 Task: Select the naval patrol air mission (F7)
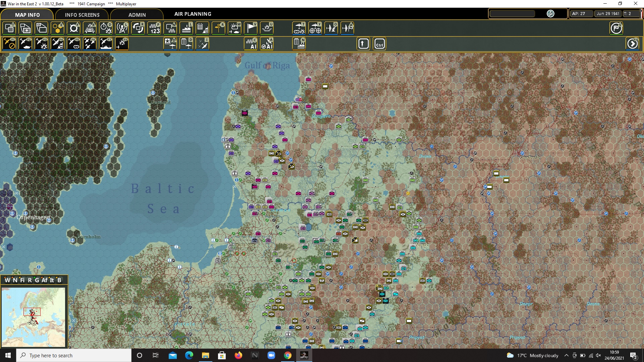pos(106,44)
